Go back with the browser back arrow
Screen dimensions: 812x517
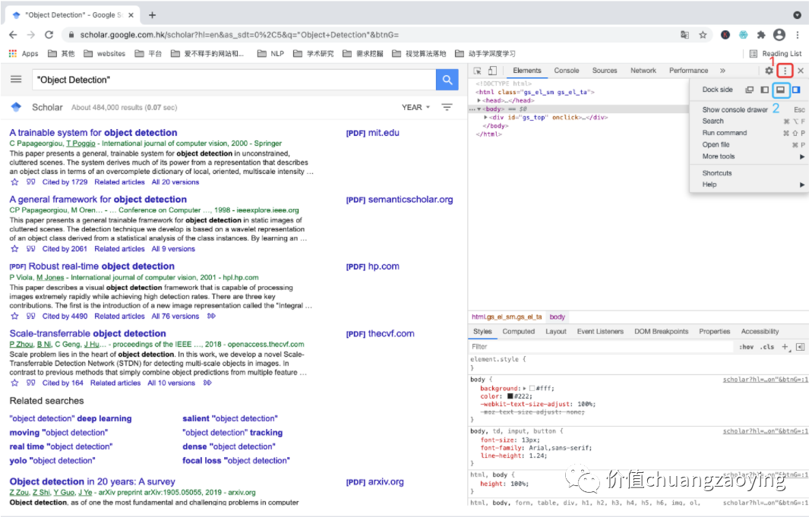pos(13,35)
